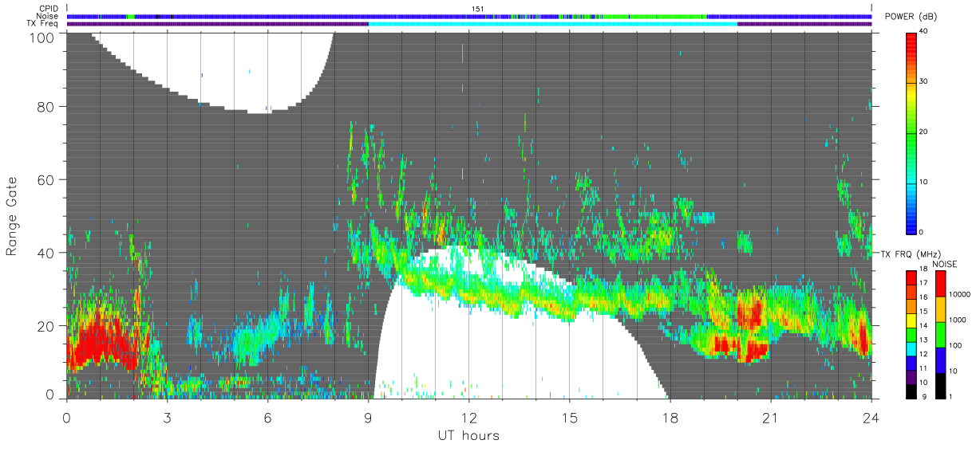Click UT hour tick label 3
980x452 pixels.
point(167,419)
